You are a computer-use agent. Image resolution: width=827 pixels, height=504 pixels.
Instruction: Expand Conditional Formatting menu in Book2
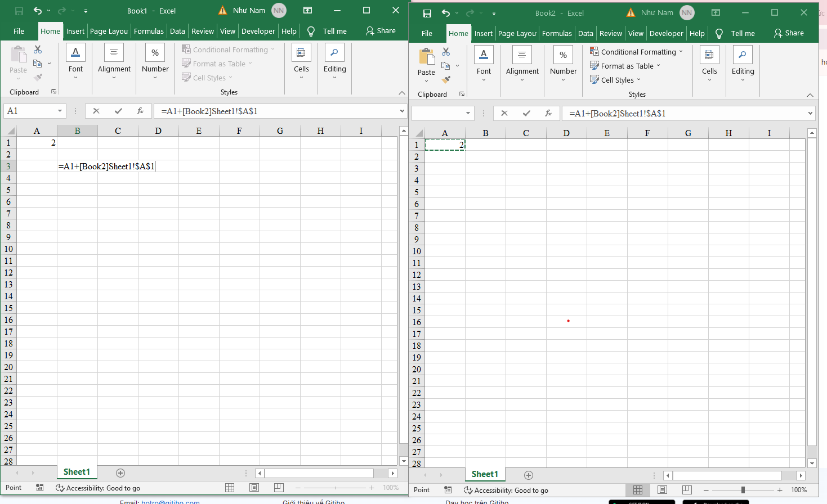638,52
